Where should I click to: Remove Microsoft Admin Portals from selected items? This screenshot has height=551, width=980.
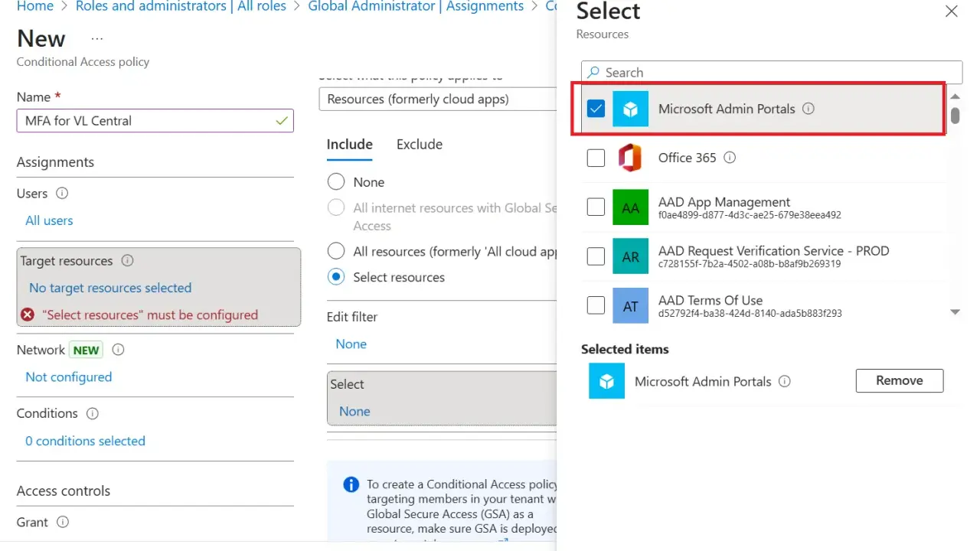(899, 380)
